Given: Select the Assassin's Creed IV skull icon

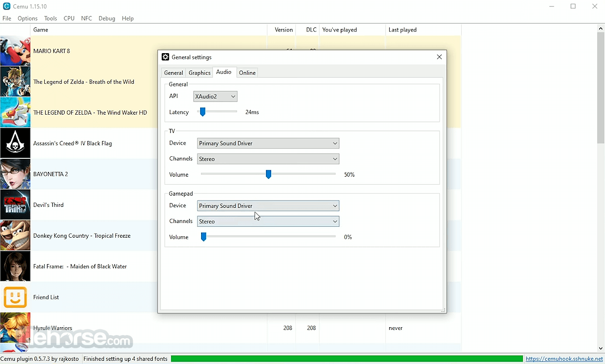Looking at the screenshot, I should pyautogui.click(x=15, y=144).
